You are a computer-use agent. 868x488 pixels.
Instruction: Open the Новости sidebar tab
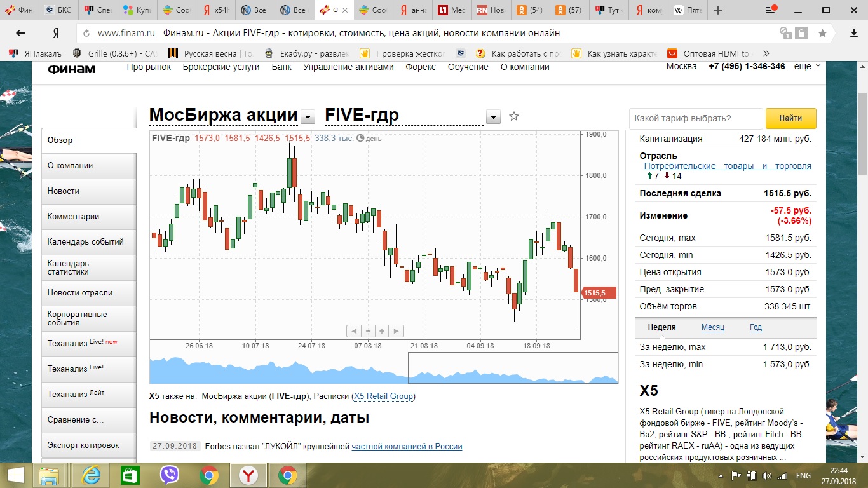point(89,191)
